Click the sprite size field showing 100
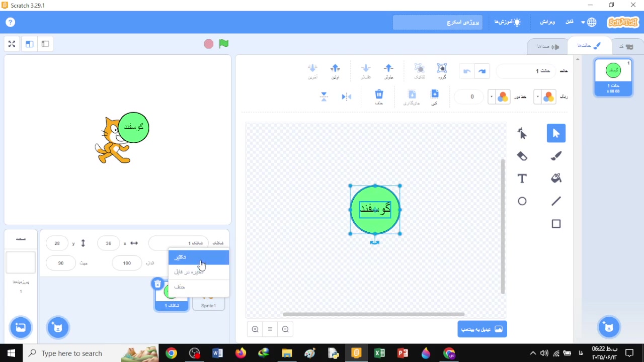 click(127, 263)
